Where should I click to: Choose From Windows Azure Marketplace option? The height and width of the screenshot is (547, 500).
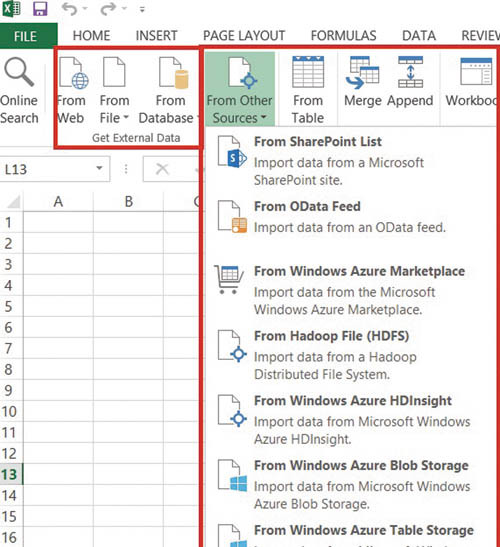(x=350, y=290)
